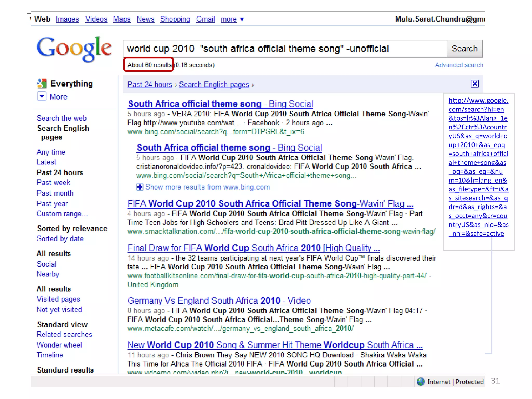Select Past month filter
Viewport: 532px width, 399px height.
click(55, 193)
